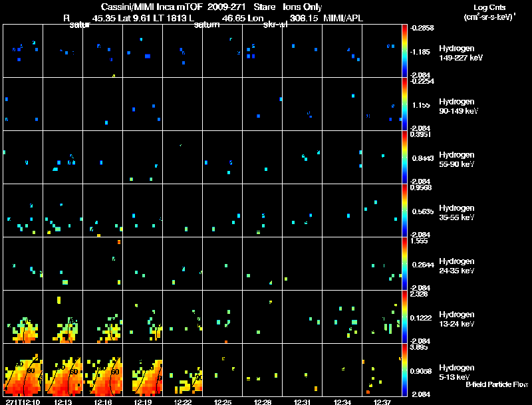Select the 5-13 keV image panel at 12:19
532x405 pixels.
pos(142,370)
